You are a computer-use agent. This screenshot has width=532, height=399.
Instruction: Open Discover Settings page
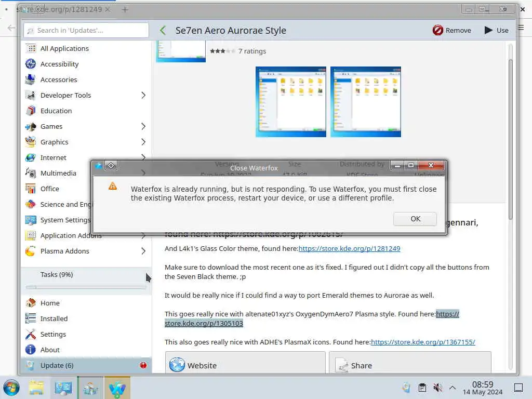tap(86, 334)
